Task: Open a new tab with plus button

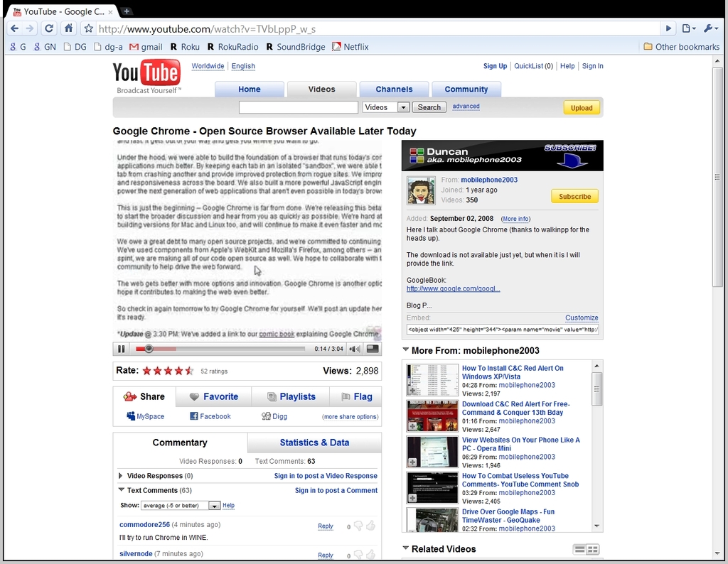Action: tap(127, 11)
